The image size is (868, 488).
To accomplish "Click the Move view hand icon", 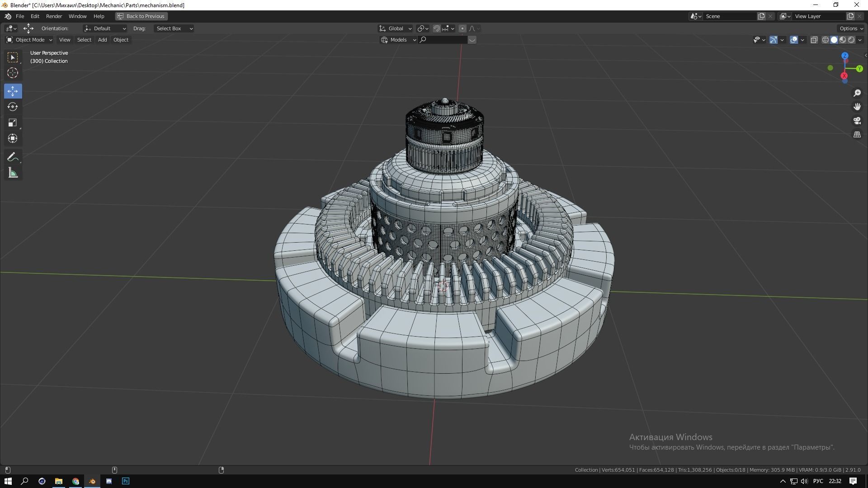I will (857, 107).
